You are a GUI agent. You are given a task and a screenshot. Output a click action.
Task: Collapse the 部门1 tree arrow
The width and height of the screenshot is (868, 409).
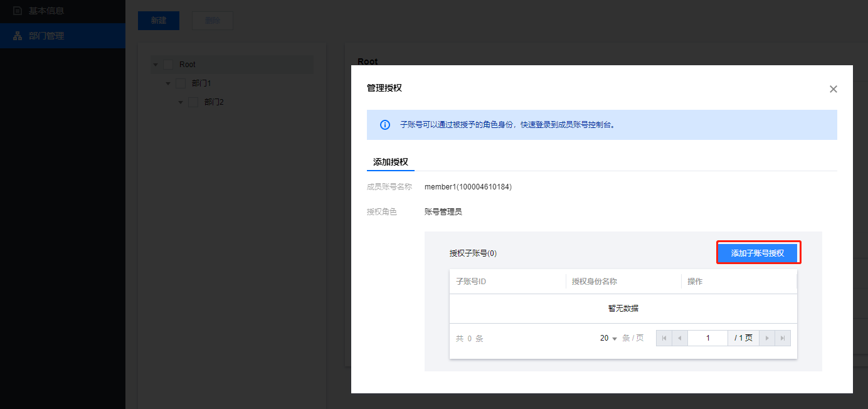[168, 83]
